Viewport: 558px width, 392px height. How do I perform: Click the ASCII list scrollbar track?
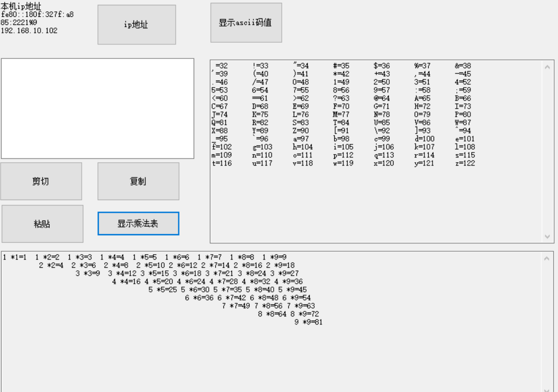tap(547, 151)
